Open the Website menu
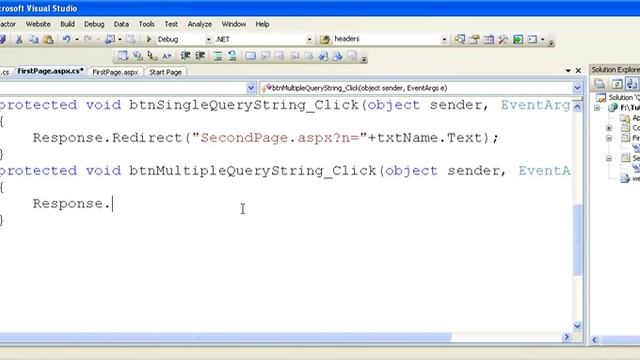This screenshot has height=360, width=640. tap(38, 24)
